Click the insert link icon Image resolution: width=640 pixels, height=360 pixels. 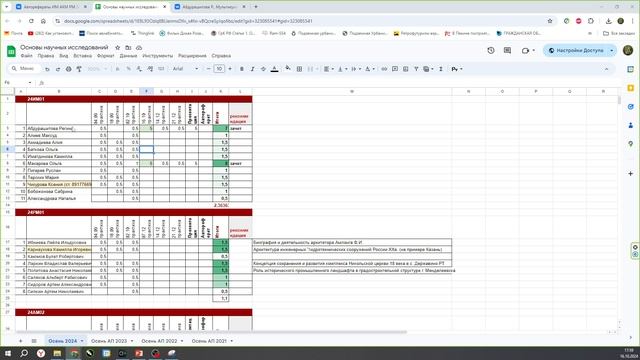click(384, 69)
